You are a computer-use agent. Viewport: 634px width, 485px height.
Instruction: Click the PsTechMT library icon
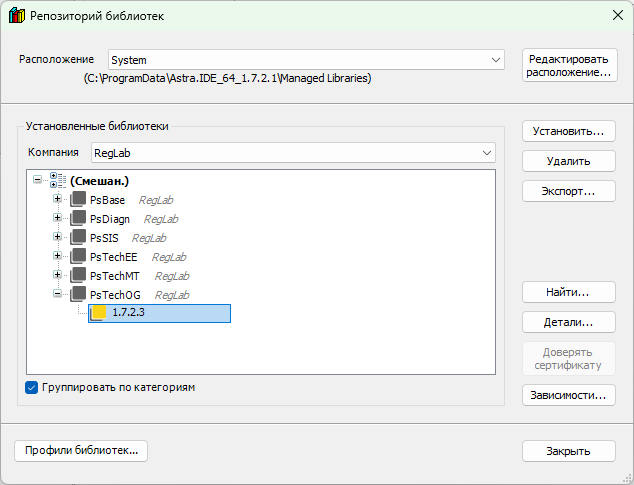click(79, 276)
